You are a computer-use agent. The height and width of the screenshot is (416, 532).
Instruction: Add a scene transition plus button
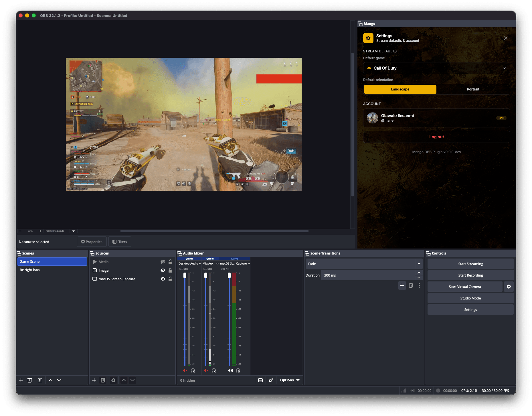(402, 285)
